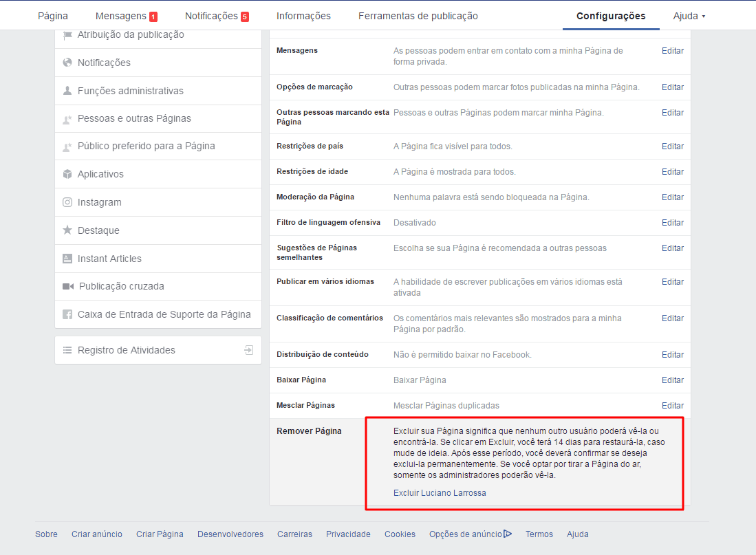Select Destaque in the sidebar
Screen dimensions: 756x555
click(158, 230)
